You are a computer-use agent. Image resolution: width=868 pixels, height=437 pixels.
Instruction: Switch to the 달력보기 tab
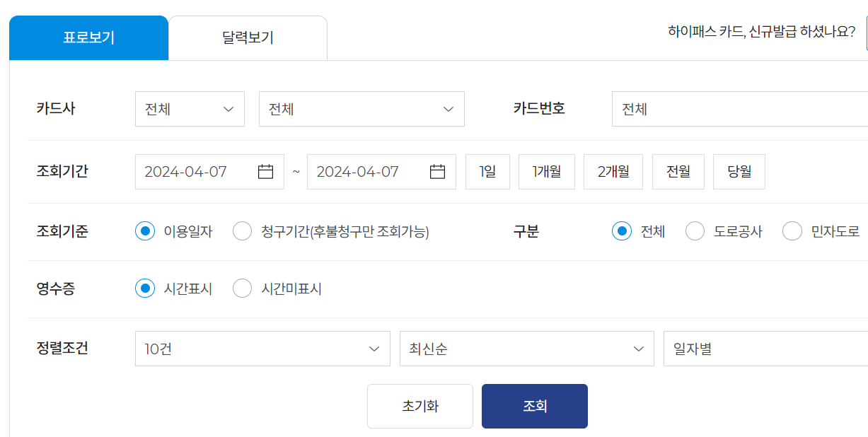pos(247,37)
